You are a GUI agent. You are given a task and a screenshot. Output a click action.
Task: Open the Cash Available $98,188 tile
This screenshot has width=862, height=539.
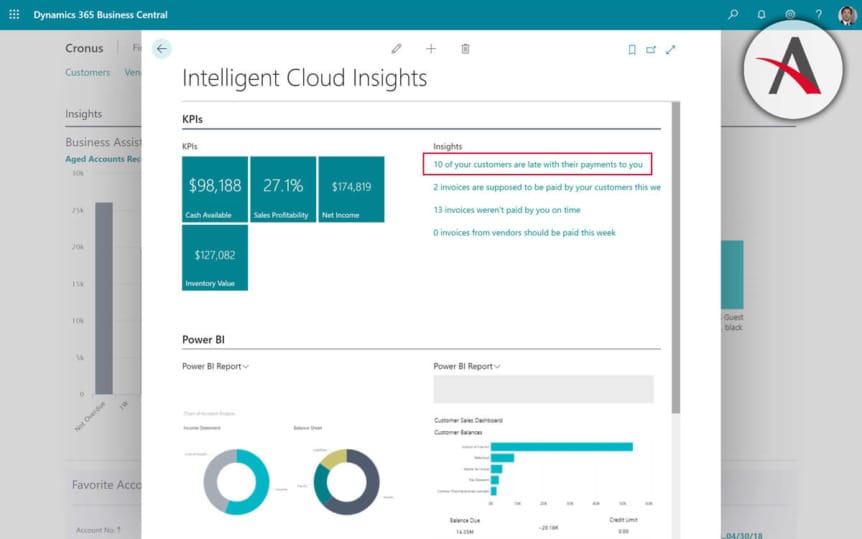pos(215,189)
